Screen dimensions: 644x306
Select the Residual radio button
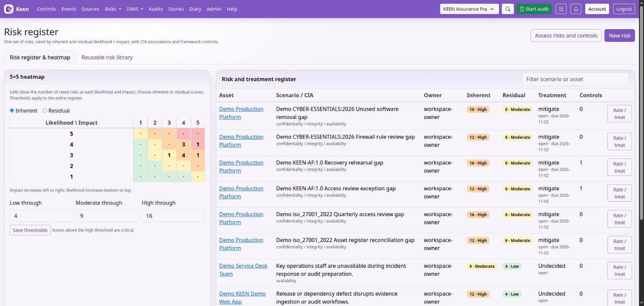pyautogui.click(x=45, y=111)
